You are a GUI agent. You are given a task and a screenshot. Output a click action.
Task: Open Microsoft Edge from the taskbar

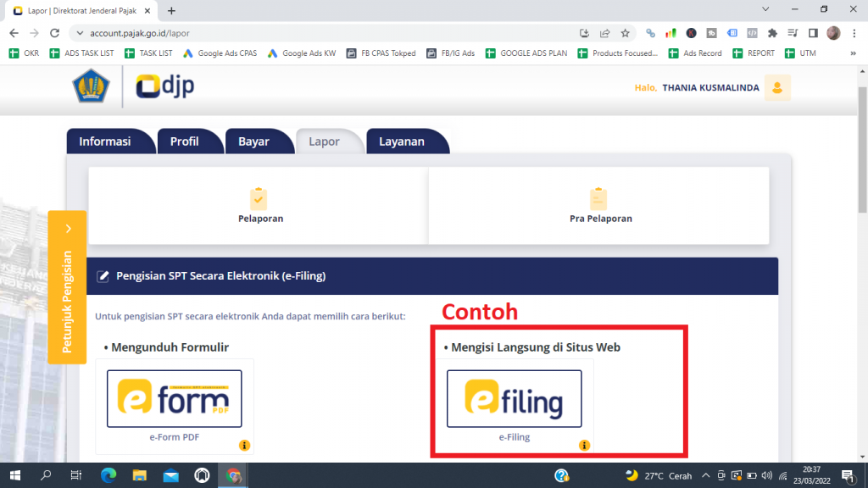(108, 475)
